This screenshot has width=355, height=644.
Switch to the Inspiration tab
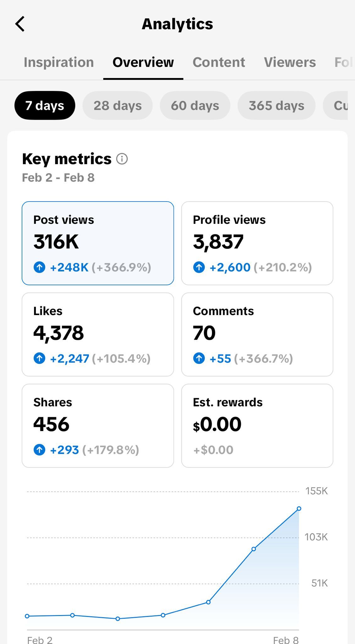[59, 62]
